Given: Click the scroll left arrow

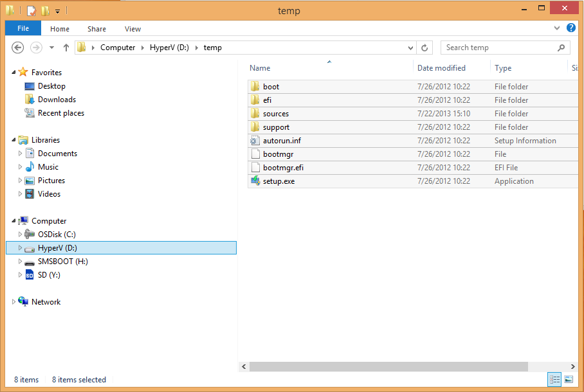Looking at the screenshot, I should (244, 367).
